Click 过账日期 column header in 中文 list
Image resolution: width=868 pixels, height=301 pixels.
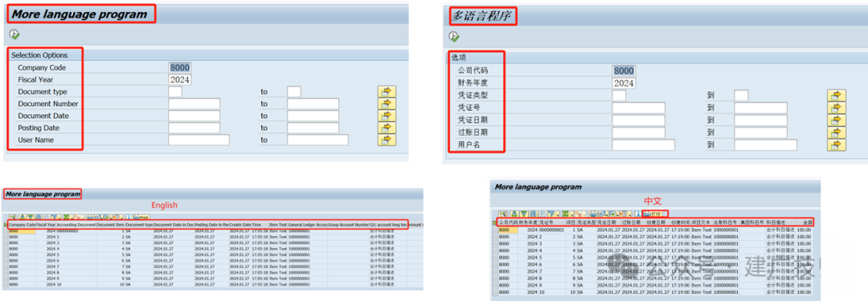tap(634, 222)
